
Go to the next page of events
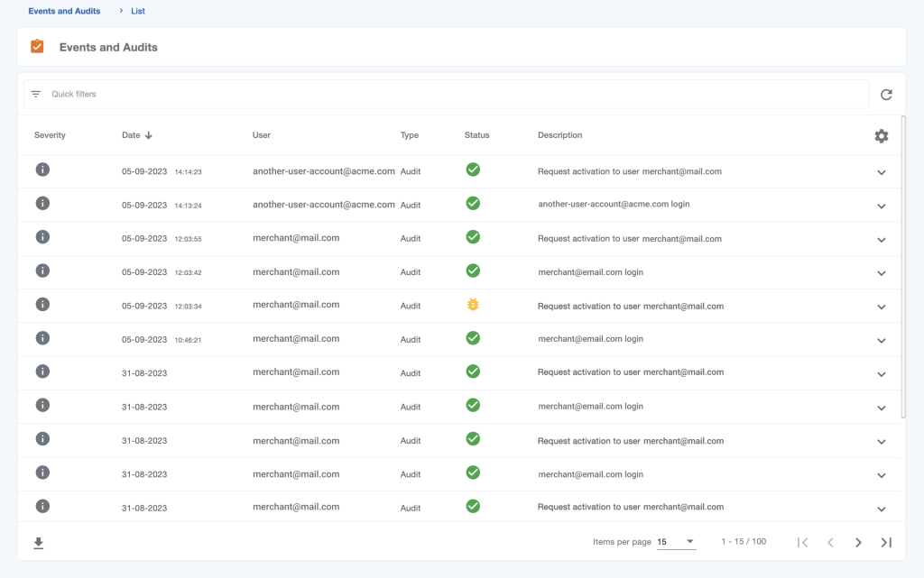point(858,542)
